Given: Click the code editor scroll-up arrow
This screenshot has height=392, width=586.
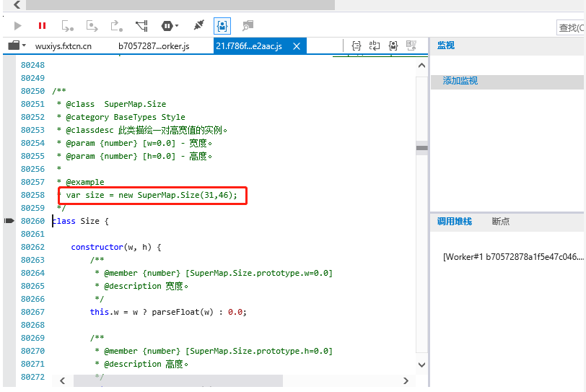Looking at the screenshot, I should [422, 66].
